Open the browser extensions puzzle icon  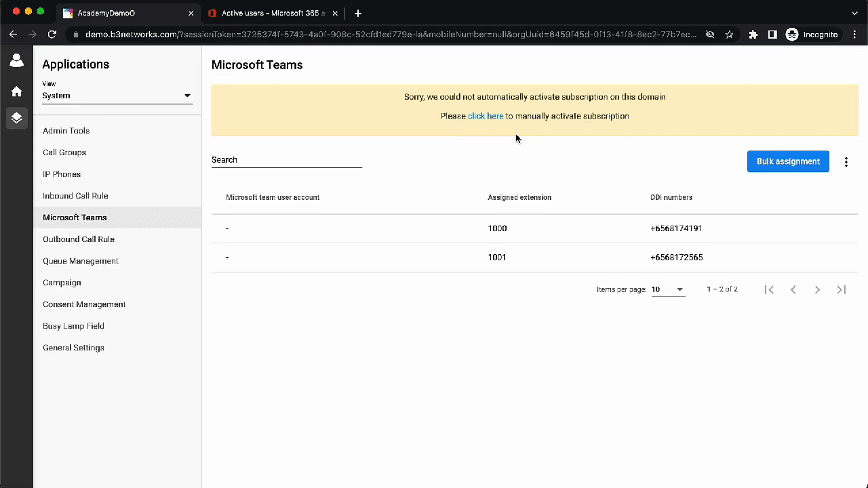tap(753, 35)
